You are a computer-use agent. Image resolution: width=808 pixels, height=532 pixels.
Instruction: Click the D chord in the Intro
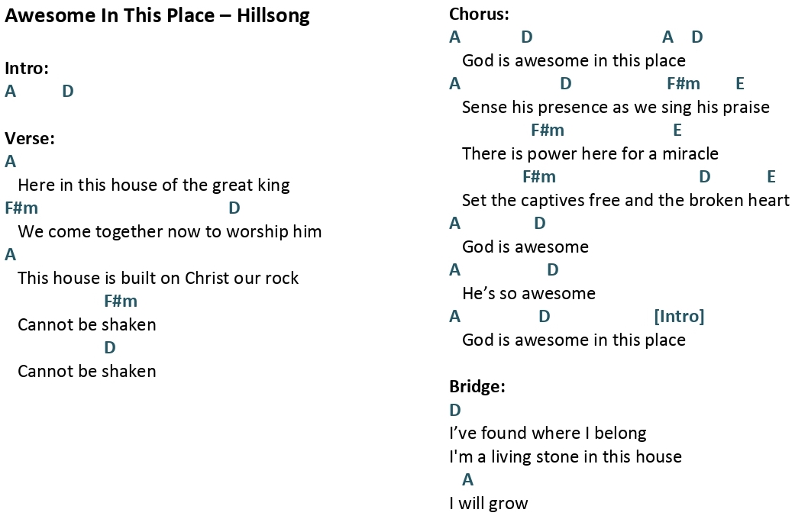click(68, 91)
